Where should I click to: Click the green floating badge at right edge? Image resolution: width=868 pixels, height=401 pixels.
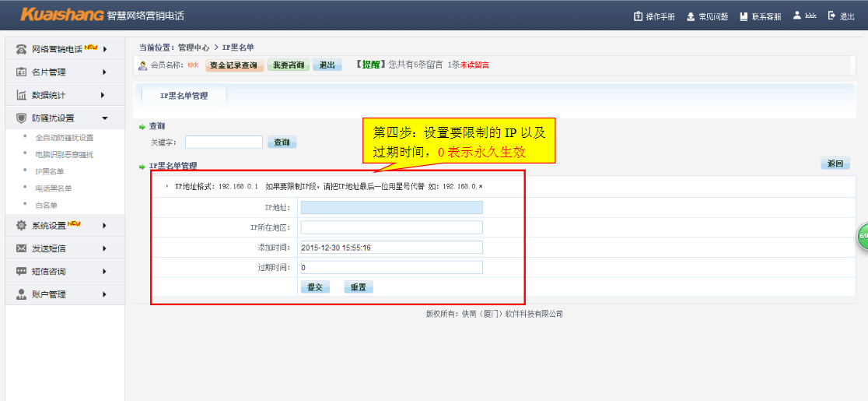point(863,237)
